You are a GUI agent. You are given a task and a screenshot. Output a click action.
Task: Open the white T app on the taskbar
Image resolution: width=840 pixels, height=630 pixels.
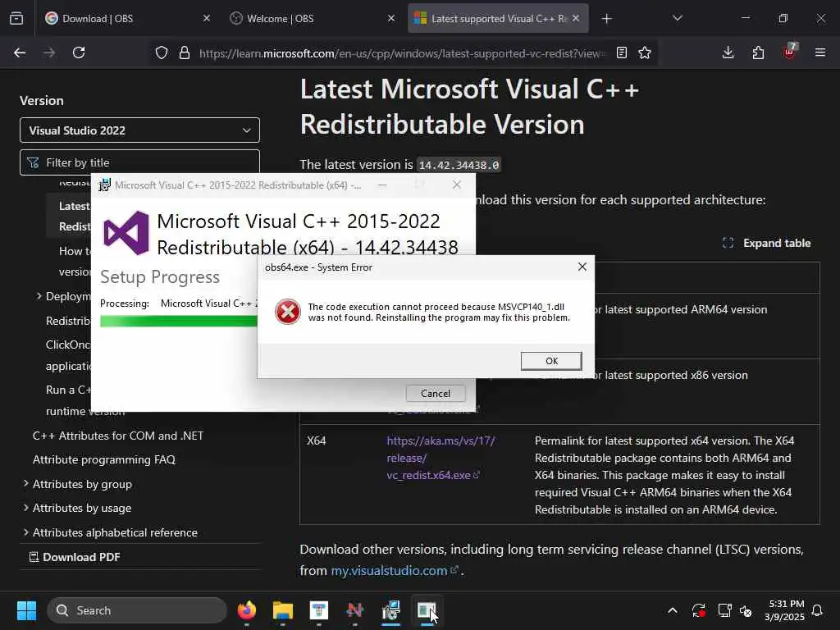click(x=319, y=610)
